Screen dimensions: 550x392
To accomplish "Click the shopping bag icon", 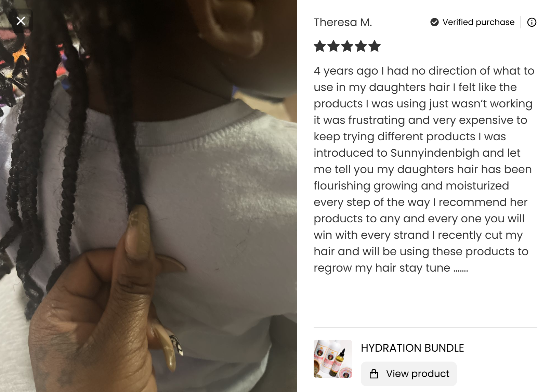I will 374,374.
